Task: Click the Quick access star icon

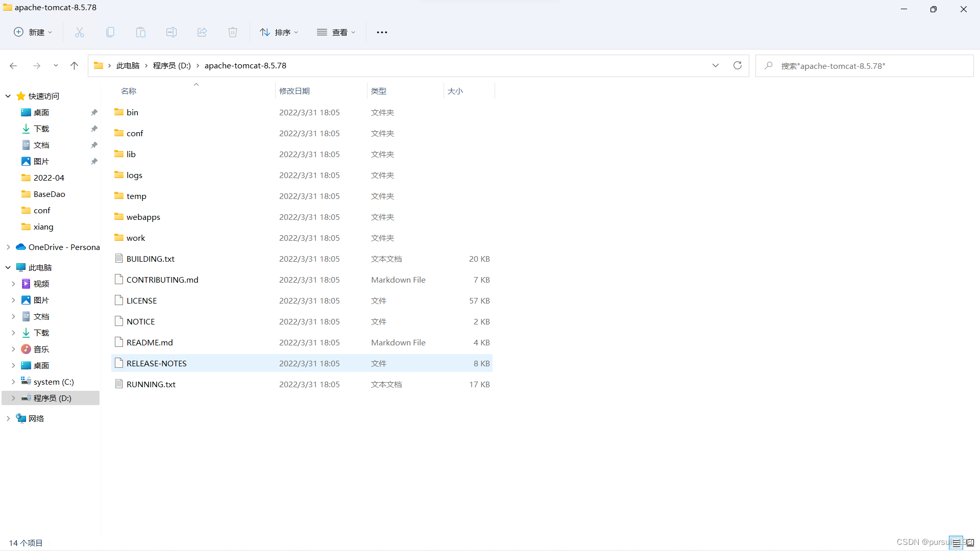Action: coord(21,96)
